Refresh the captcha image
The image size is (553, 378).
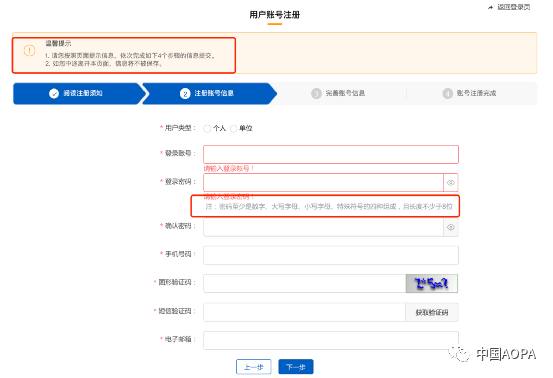[x=432, y=284]
